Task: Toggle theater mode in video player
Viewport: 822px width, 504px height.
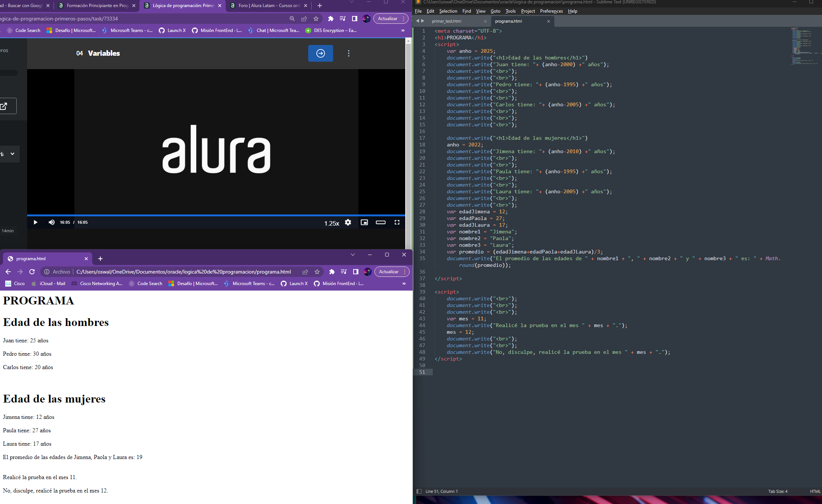Action: coord(381,222)
